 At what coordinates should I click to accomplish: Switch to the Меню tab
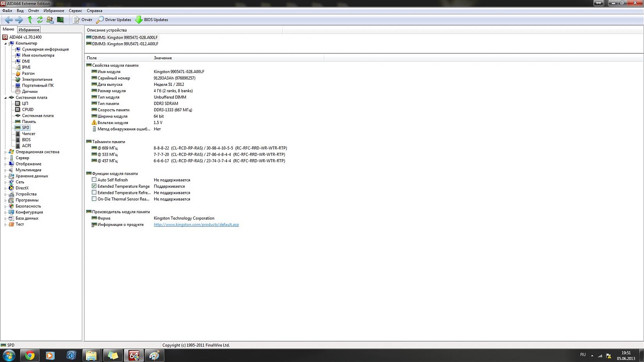[8, 29]
